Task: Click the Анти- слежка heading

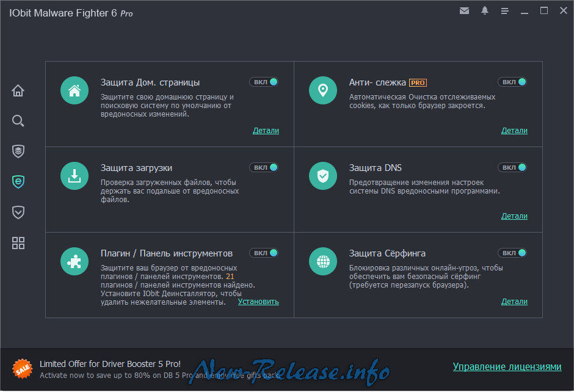Action: coord(377,82)
